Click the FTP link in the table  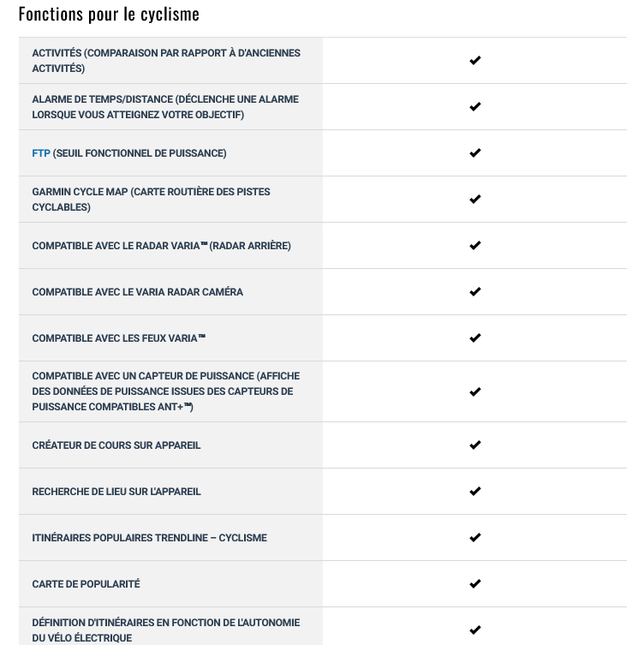tap(41, 153)
